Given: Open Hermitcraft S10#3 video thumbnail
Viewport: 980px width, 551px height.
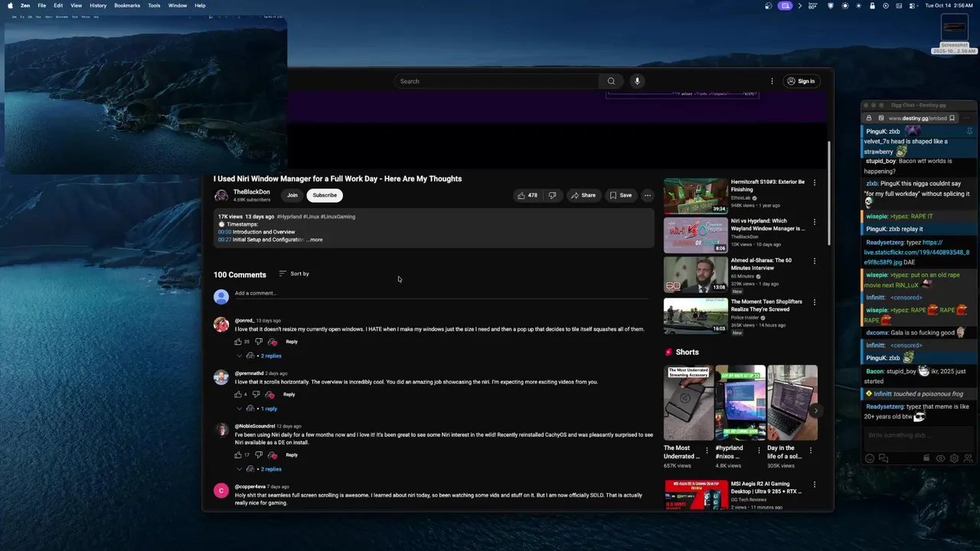Looking at the screenshot, I should click(696, 196).
